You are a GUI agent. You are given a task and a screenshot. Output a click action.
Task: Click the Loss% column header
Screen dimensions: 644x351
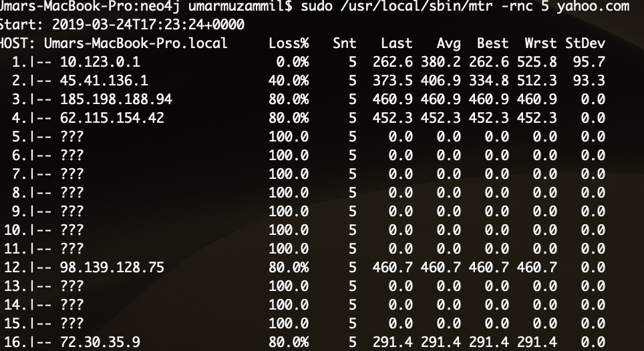coord(289,43)
